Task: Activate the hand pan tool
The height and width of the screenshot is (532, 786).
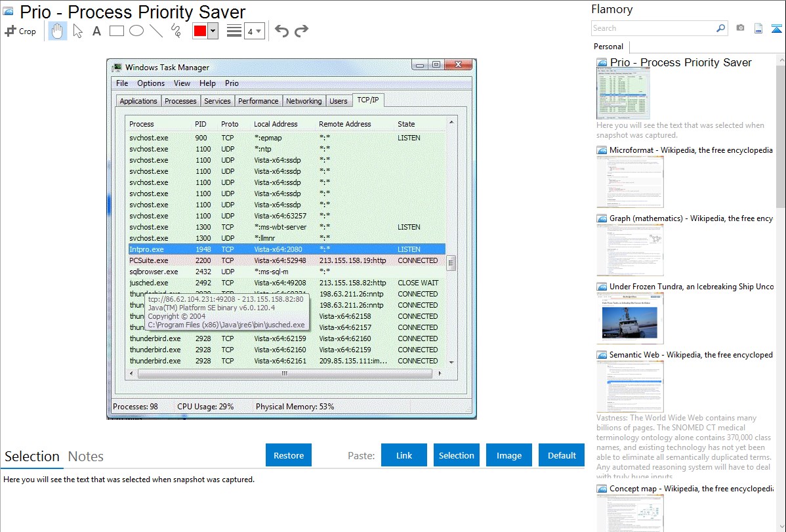Action: 58,31
